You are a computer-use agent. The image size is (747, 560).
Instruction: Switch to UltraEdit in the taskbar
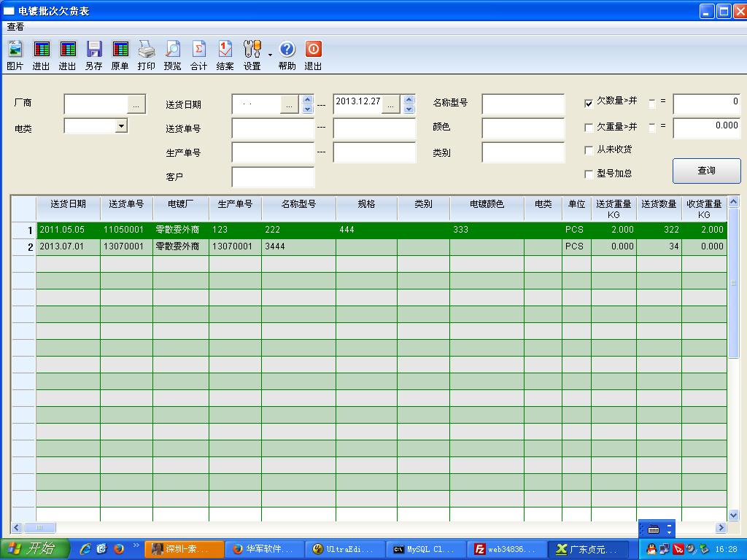tap(344, 549)
